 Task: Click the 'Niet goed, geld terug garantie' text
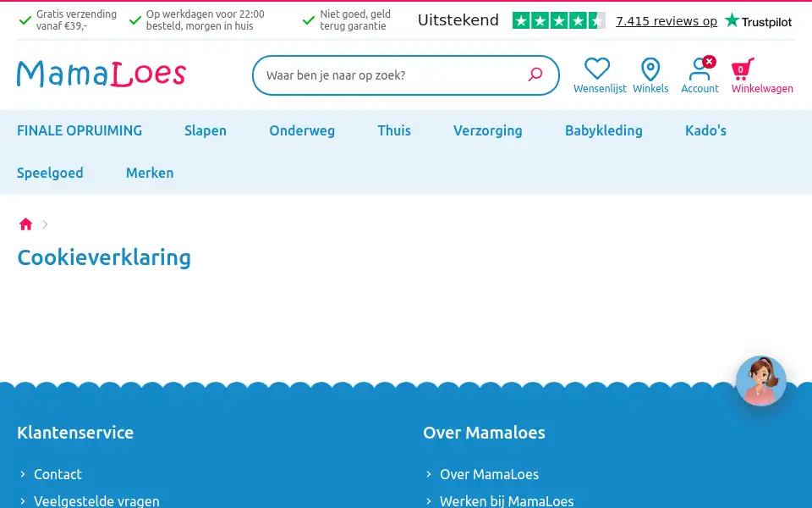tap(355, 20)
